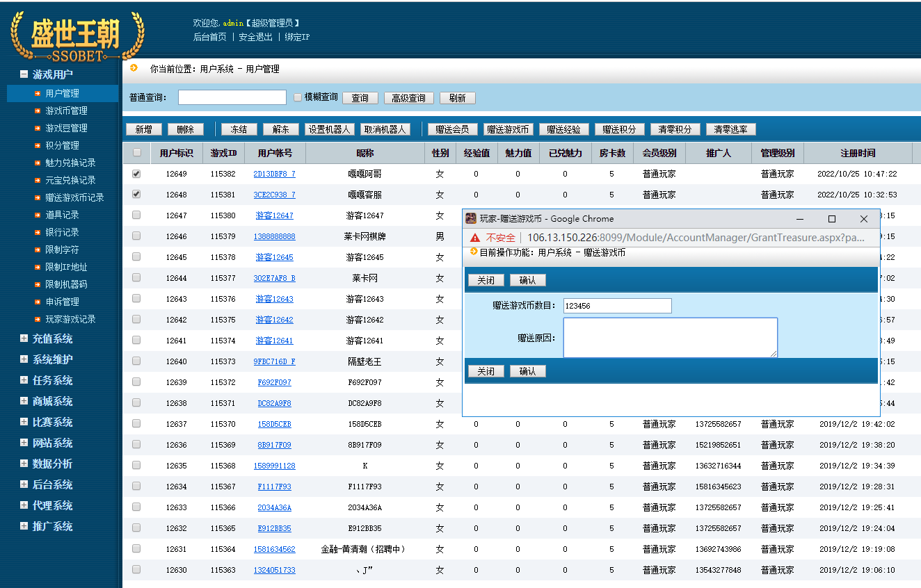Viewport: 921px width, 588px height.
Task: Click the 不安全 warning icon in the dialog
Action: click(x=474, y=236)
